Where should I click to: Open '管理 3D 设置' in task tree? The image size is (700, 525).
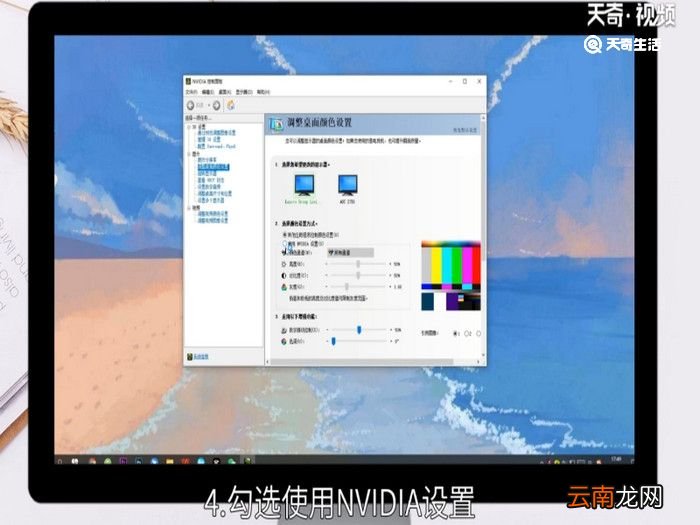click(x=209, y=140)
